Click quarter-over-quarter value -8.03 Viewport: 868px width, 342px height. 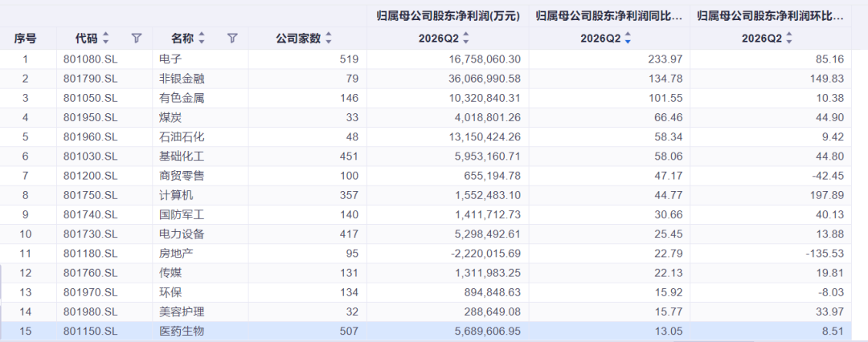point(833,292)
